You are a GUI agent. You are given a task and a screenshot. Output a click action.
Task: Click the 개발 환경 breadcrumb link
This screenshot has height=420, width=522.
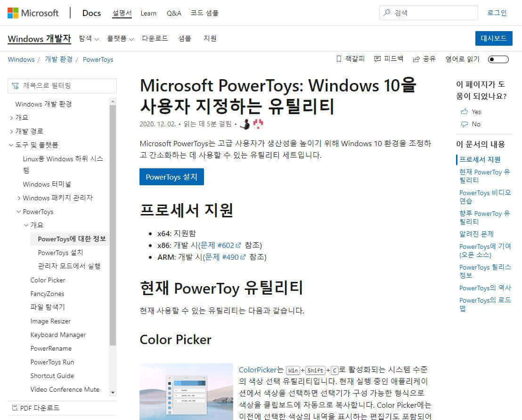tap(58, 59)
